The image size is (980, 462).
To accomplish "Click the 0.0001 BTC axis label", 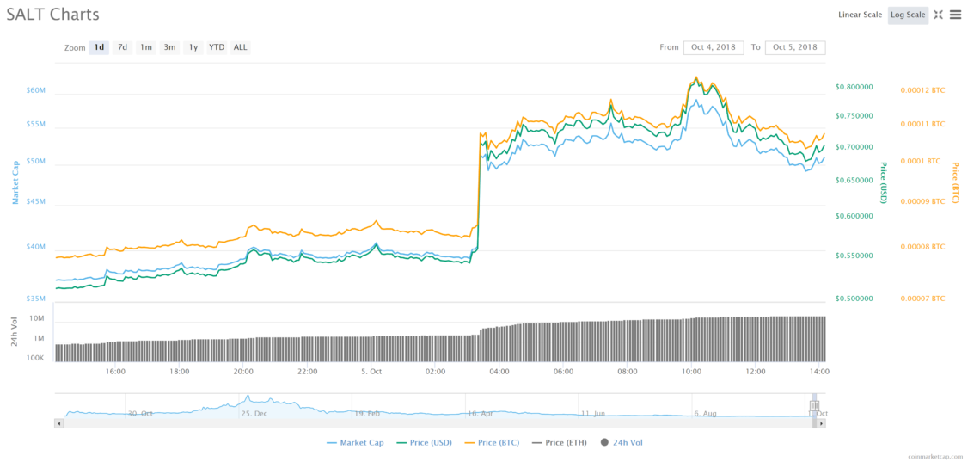I will point(921,161).
